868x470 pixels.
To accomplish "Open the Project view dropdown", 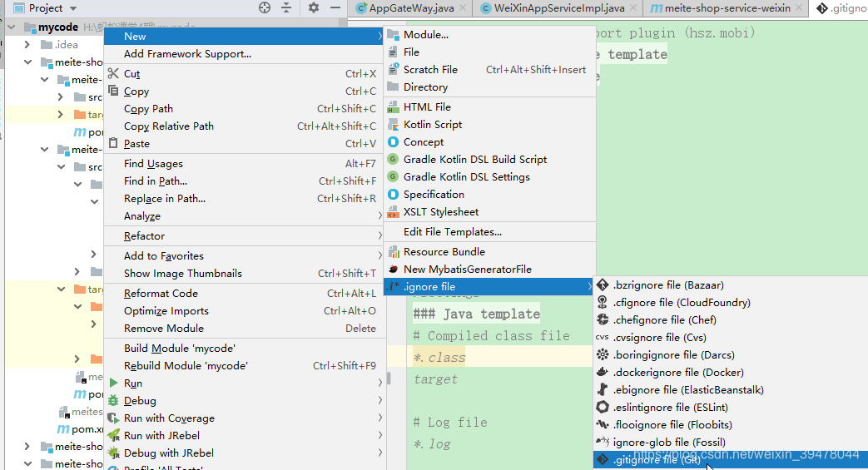I will click(x=73, y=8).
